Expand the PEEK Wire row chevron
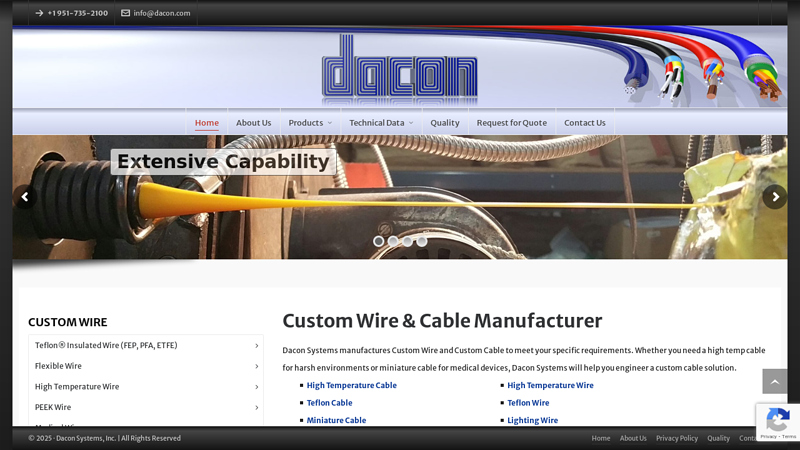 [x=257, y=408]
